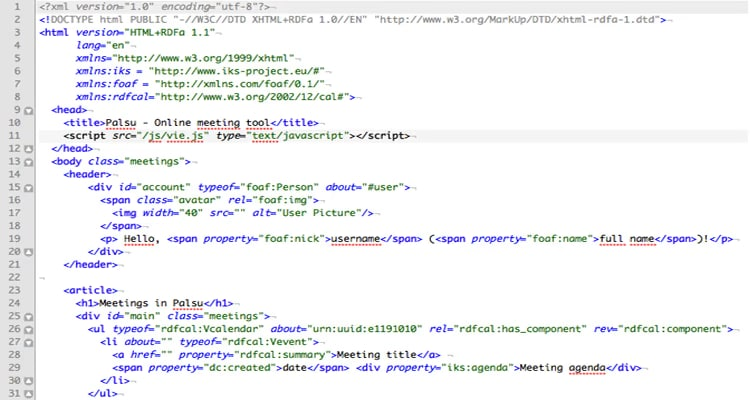This screenshot has height=400, width=750.
Task: Click the "avatar" class value
Action: [197, 200]
